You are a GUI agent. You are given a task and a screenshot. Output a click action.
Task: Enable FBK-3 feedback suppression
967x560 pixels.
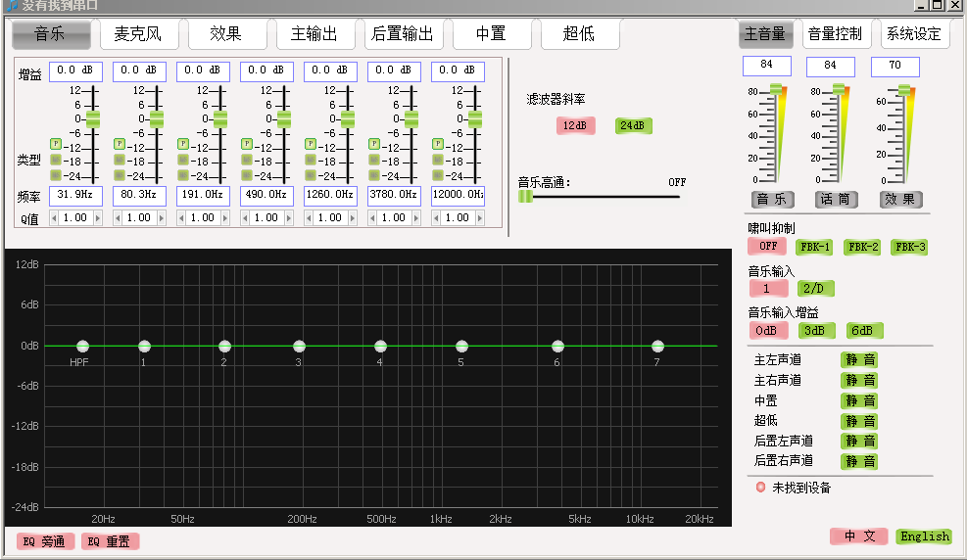click(909, 247)
